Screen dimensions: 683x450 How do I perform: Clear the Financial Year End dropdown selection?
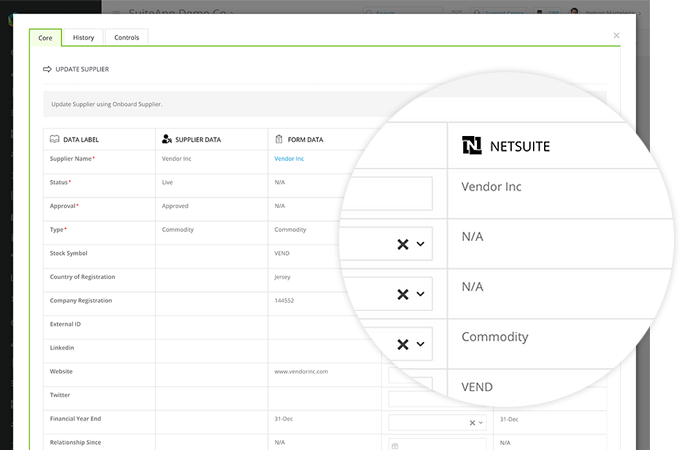(472, 423)
